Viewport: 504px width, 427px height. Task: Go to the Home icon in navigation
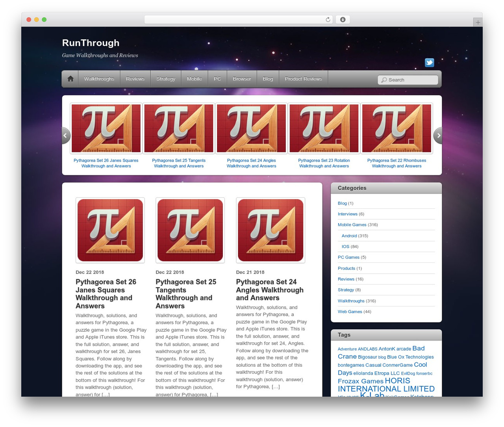coord(70,79)
